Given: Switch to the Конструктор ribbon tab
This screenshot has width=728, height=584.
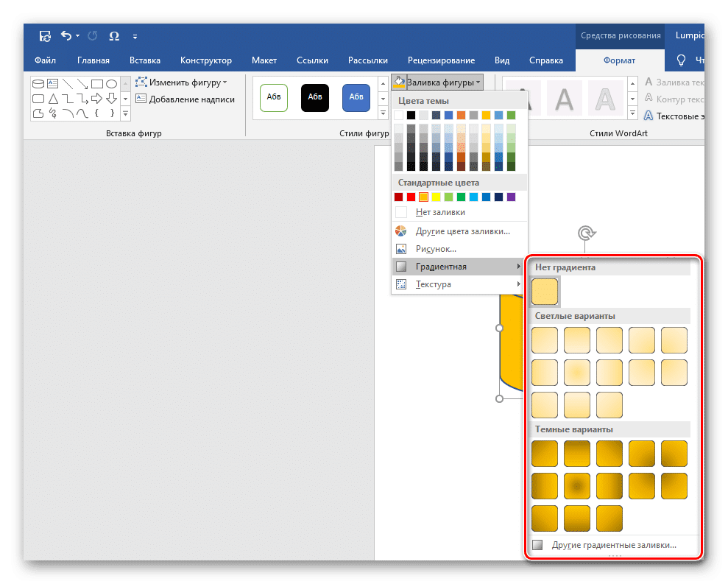Looking at the screenshot, I should tap(206, 60).
